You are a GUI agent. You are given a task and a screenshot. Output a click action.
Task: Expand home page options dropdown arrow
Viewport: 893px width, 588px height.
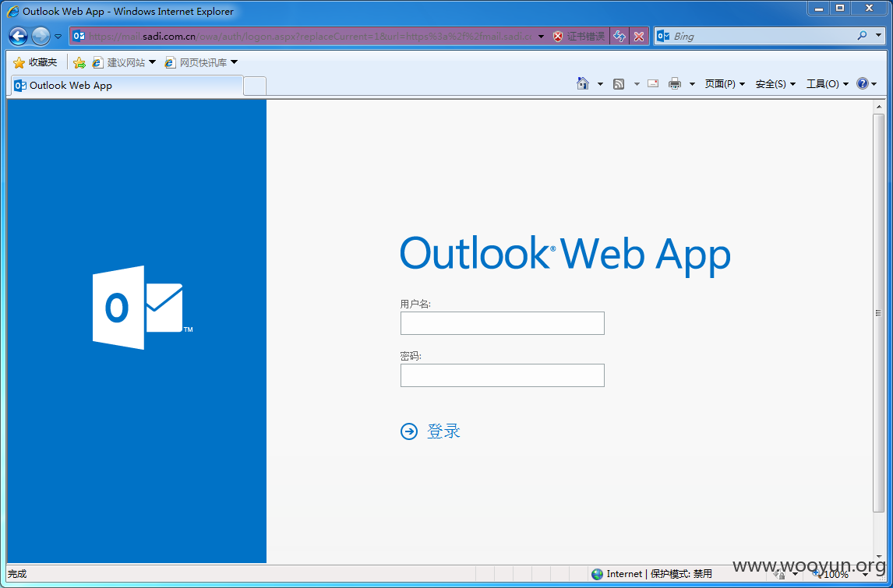pyautogui.click(x=600, y=84)
